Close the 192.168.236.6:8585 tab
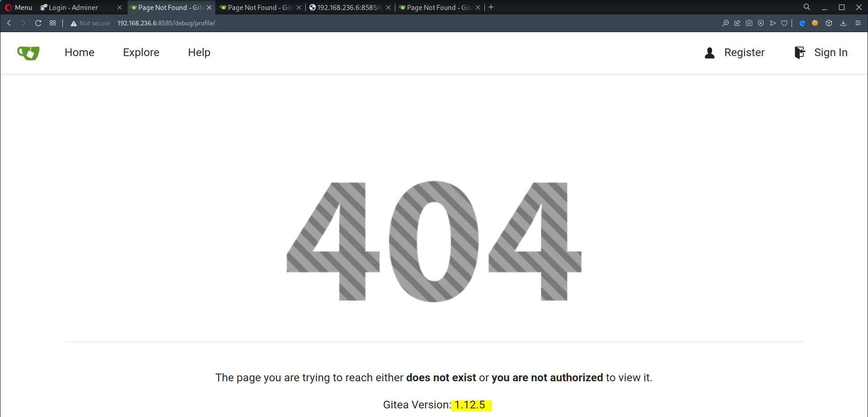This screenshot has height=417, width=868. (x=388, y=8)
